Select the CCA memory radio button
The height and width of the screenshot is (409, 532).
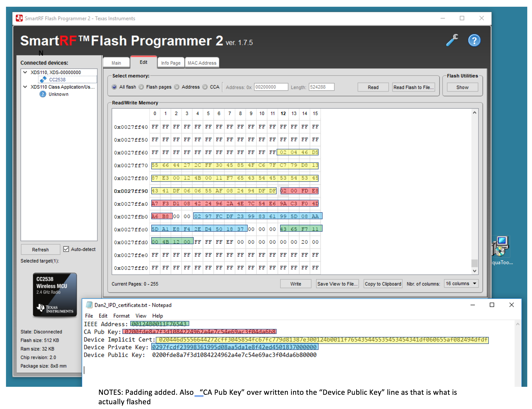pos(205,87)
